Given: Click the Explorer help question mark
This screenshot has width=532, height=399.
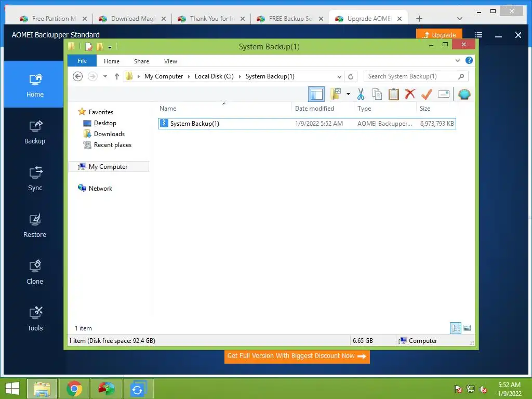Looking at the screenshot, I should pyautogui.click(x=469, y=60).
